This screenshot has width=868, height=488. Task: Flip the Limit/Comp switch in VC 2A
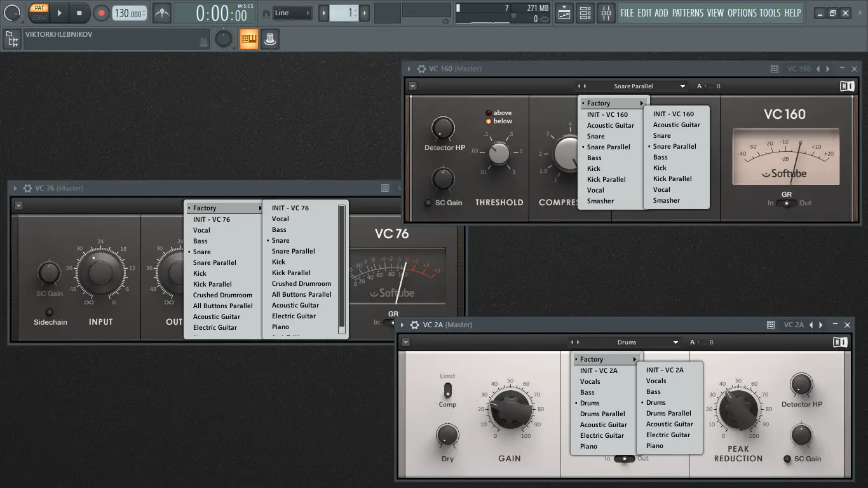pyautogui.click(x=447, y=390)
